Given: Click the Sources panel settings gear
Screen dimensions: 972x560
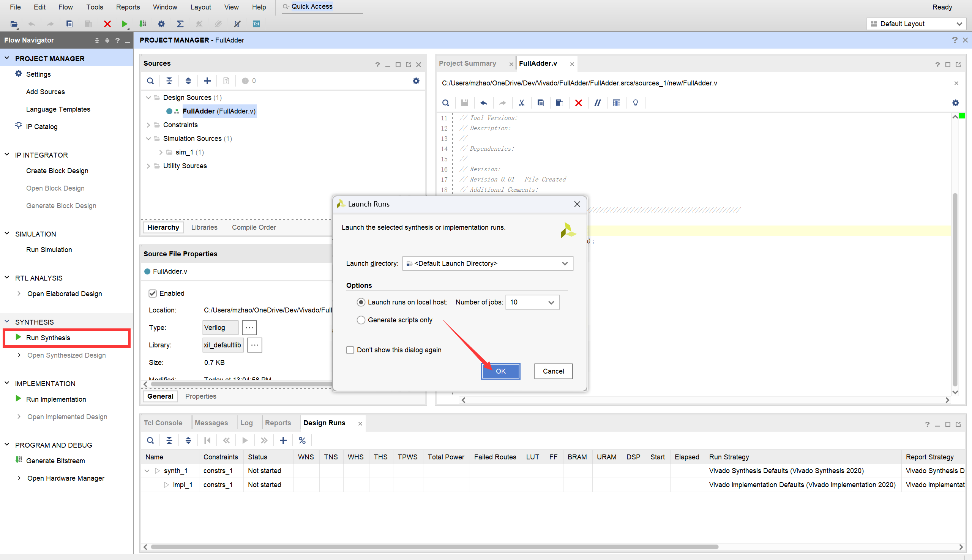Looking at the screenshot, I should click(x=416, y=81).
